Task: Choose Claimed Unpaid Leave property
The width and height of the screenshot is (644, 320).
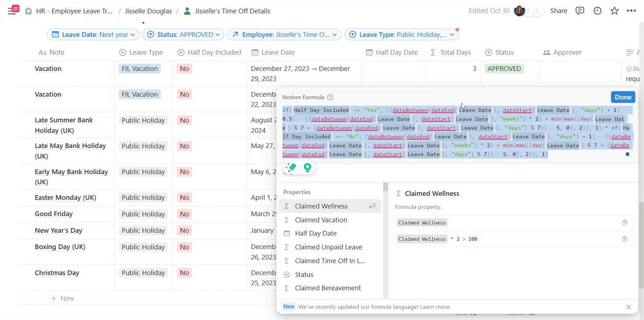Action: [x=328, y=247]
